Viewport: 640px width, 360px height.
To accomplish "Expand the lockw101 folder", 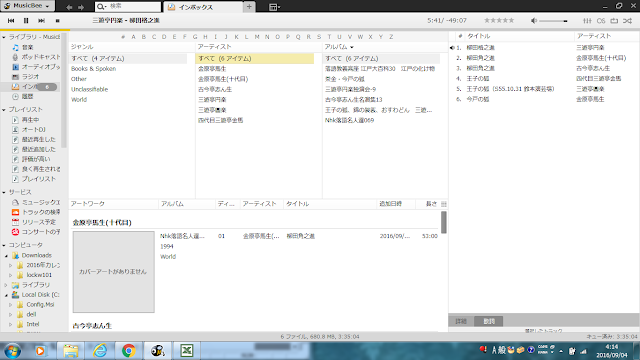I will coord(11,276).
